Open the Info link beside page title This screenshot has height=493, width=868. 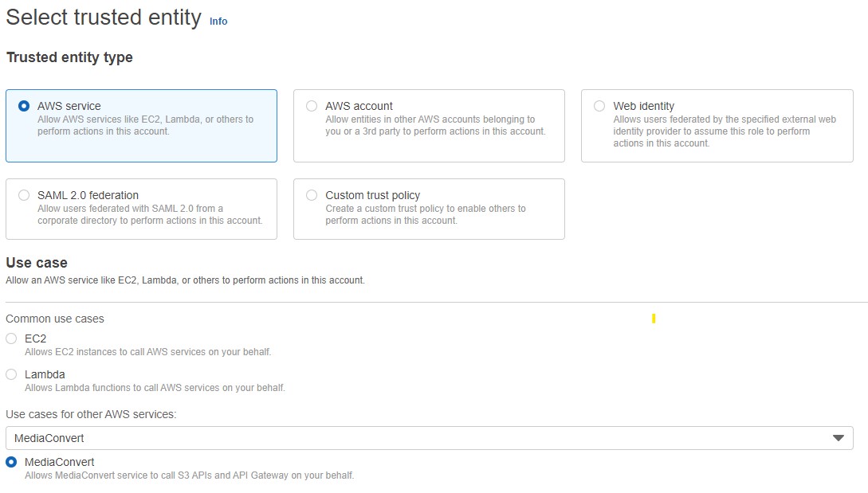(x=218, y=22)
